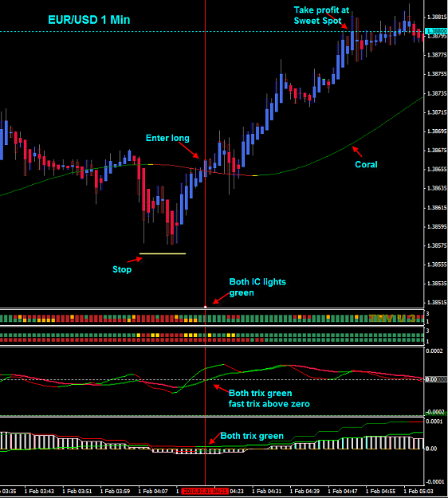Select the 1 Feb 04:07 time label
Image resolution: width=448 pixels, height=498 pixels.
pyautogui.click(x=153, y=492)
